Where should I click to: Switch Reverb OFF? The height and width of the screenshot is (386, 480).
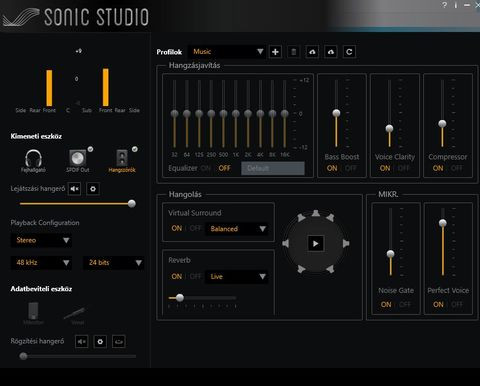click(x=195, y=276)
